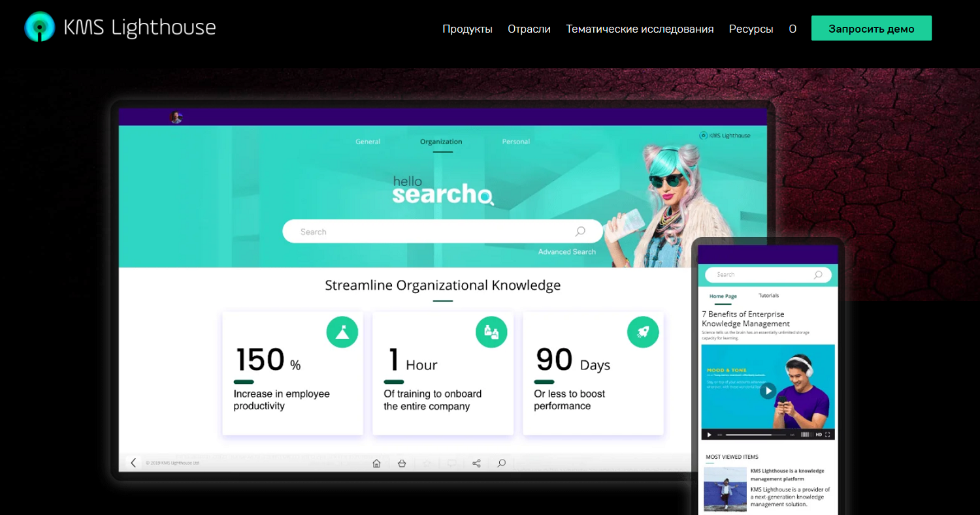Switch to the mobile Home Page tab
Screen dimensions: 980x515
(723, 296)
